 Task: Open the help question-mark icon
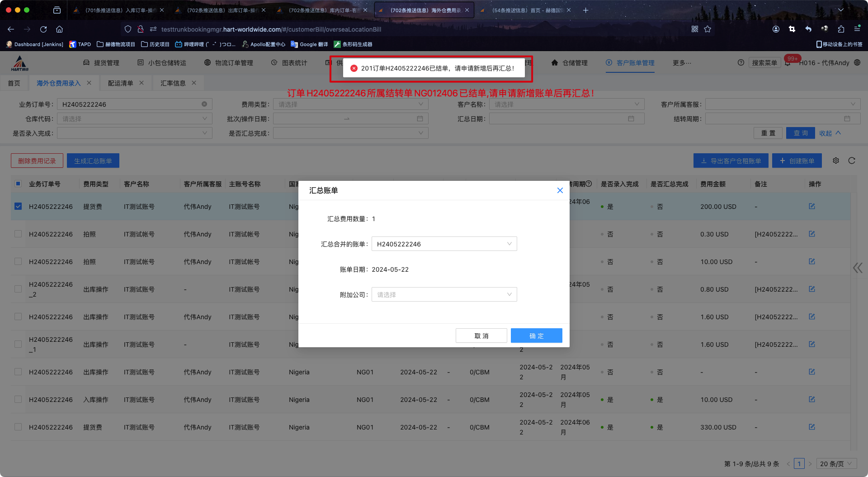click(741, 63)
